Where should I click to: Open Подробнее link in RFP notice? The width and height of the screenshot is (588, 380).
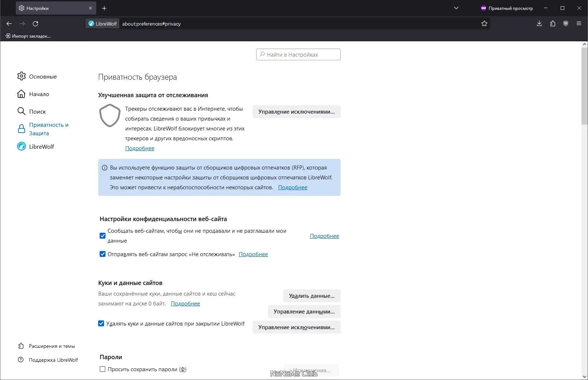(293, 187)
